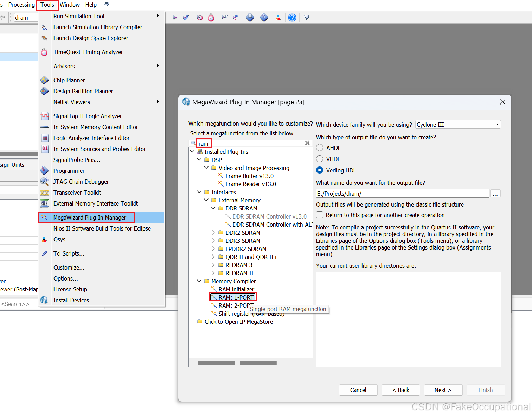
Task: Click the dram project field in main toolbar
Action: click(x=26, y=18)
